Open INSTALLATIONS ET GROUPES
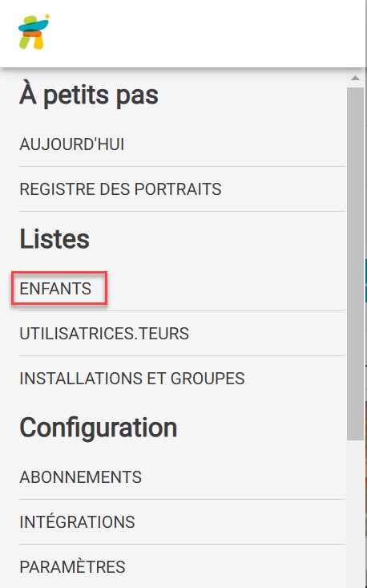 click(x=132, y=379)
